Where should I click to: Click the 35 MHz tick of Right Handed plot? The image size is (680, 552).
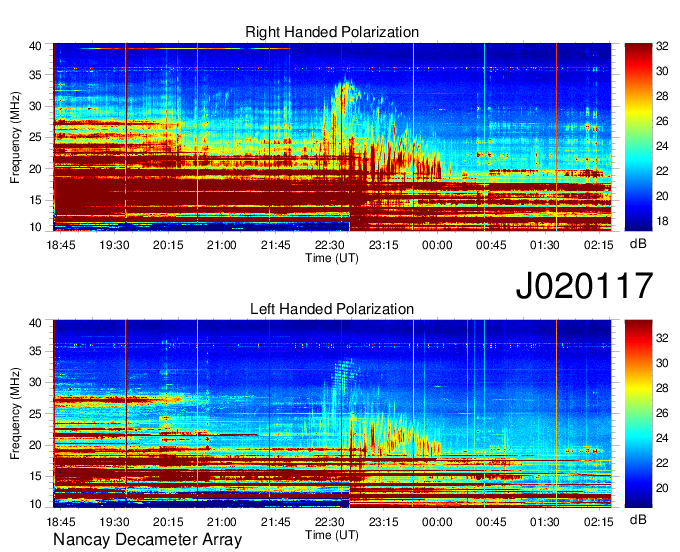(35, 75)
